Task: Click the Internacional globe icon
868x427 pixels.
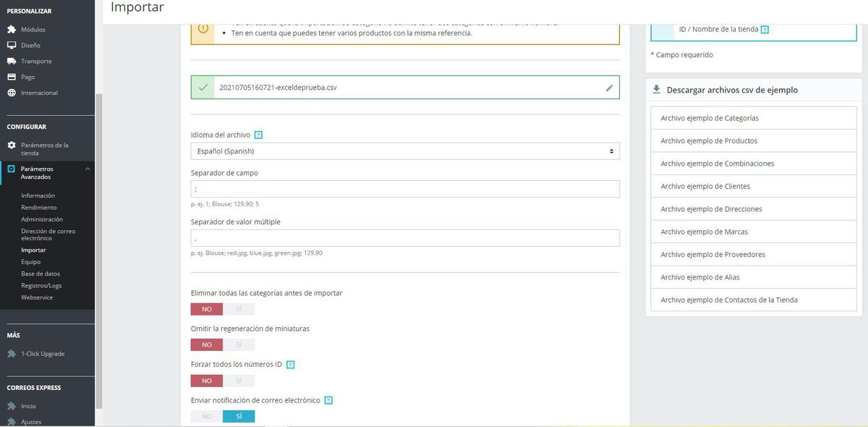Action: (x=12, y=93)
